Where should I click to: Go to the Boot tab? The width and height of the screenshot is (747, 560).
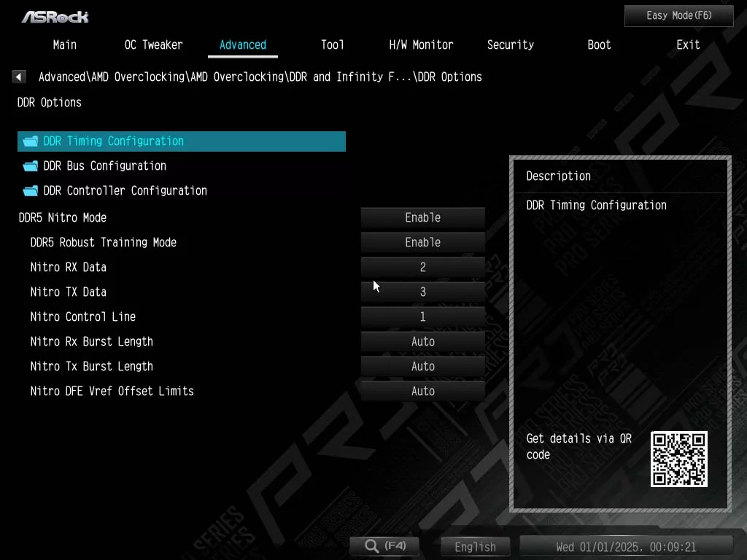pos(599,44)
